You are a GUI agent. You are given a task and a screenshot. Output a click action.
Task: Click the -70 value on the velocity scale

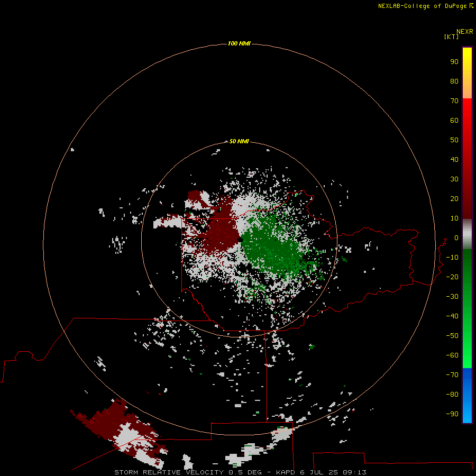[x=452, y=375]
